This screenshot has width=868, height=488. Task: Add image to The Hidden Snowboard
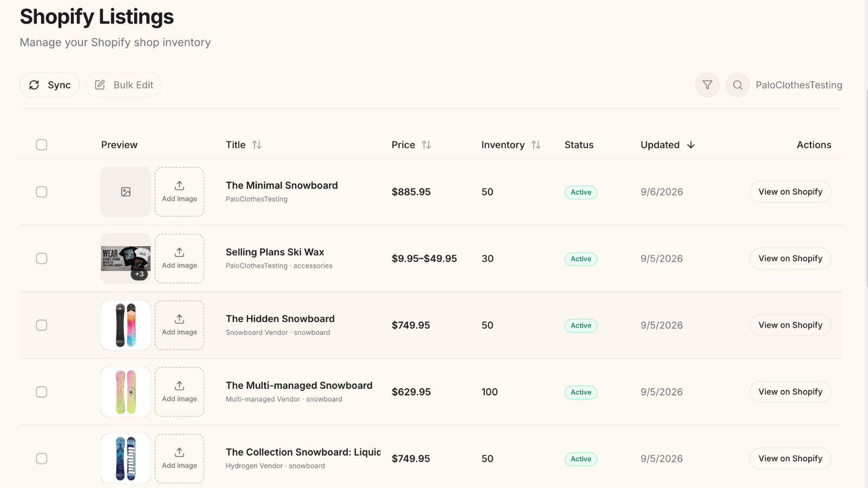click(x=180, y=325)
